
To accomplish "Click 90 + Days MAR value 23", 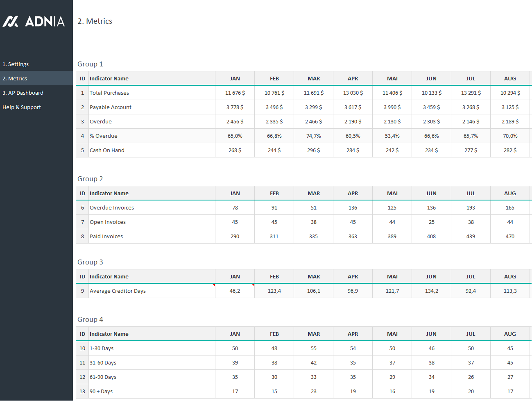I will coord(313,392).
